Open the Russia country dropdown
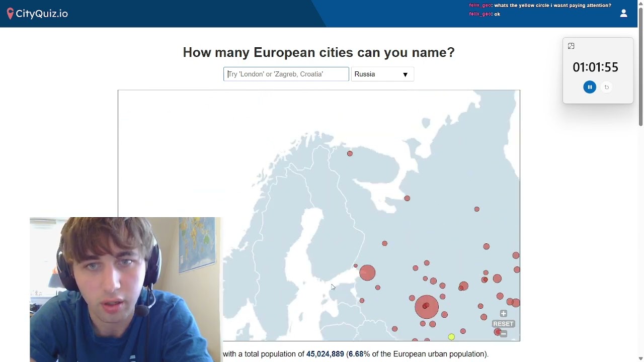This screenshot has height=362, width=644. 382,74
